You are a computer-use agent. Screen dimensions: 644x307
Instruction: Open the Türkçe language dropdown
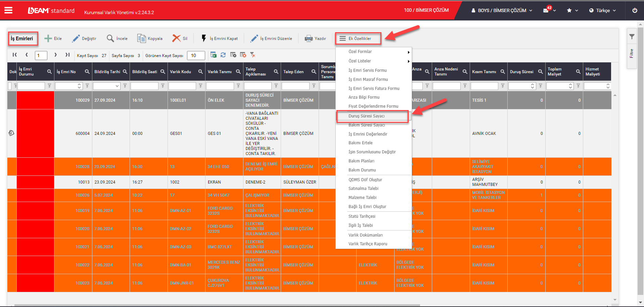[x=603, y=10]
